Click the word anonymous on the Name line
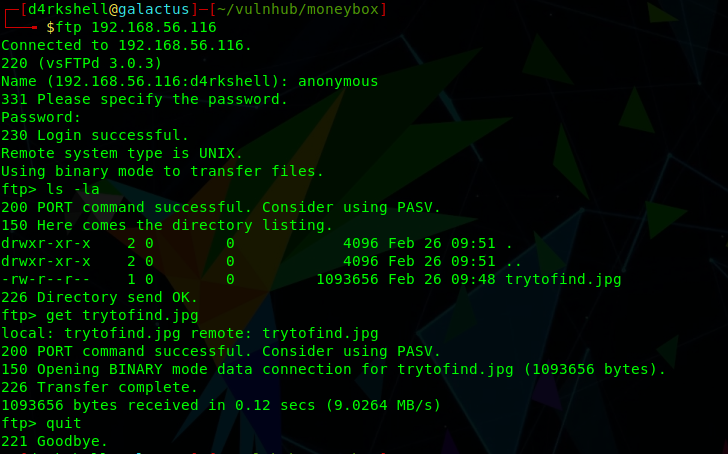Screen dimensions: 728x454 click(x=338, y=82)
